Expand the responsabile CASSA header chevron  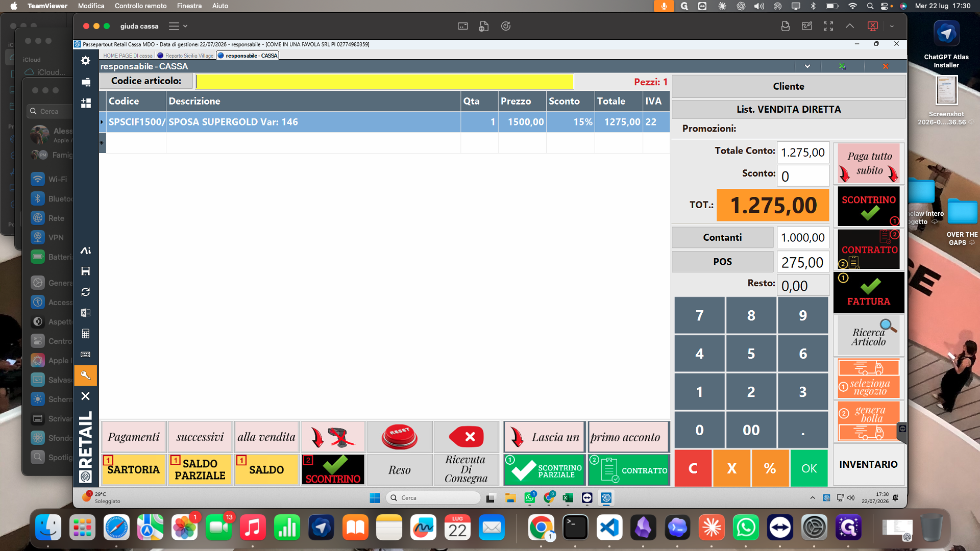coord(807,66)
